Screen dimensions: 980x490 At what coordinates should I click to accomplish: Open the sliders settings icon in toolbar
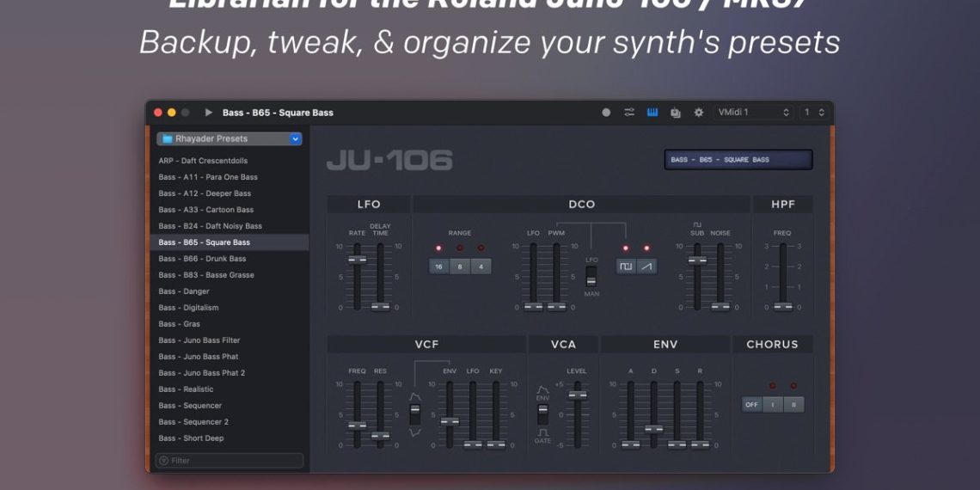click(x=629, y=113)
